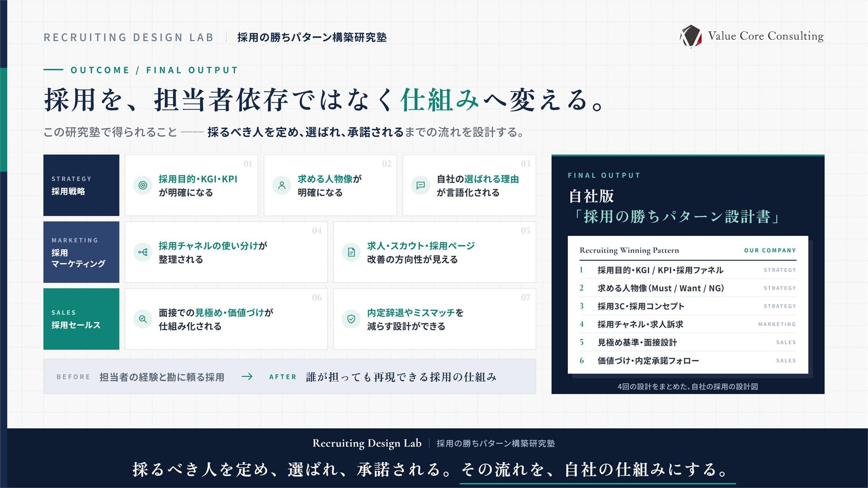Image resolution: width=868 pixels, height=488 pixels.
Task: Click card number 07
Action: click(x=525, y=297)
